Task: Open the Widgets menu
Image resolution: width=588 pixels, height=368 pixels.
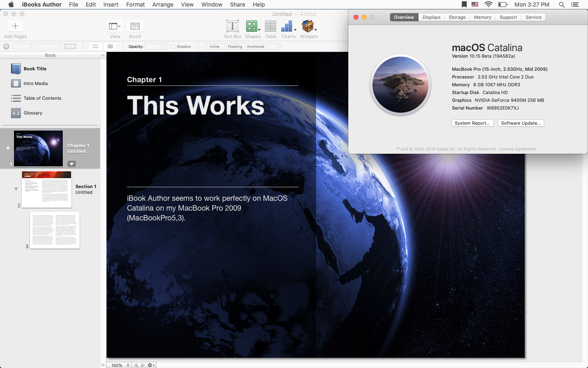Action: [x=309, y=26]
